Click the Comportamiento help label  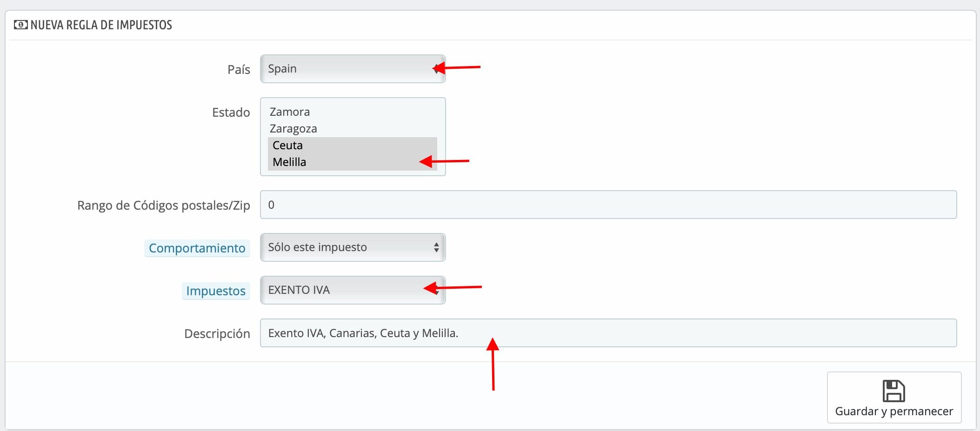197,248
